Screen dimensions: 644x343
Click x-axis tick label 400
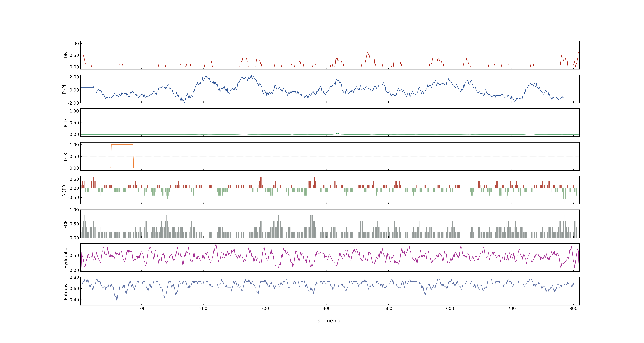pyautogui.click(x=327, y=309)
